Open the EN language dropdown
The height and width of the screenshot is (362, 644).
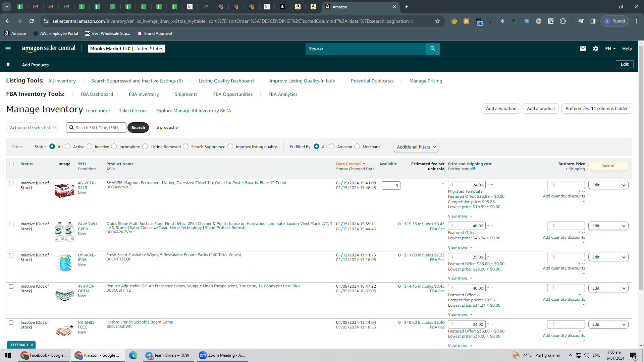pos(610,49)
